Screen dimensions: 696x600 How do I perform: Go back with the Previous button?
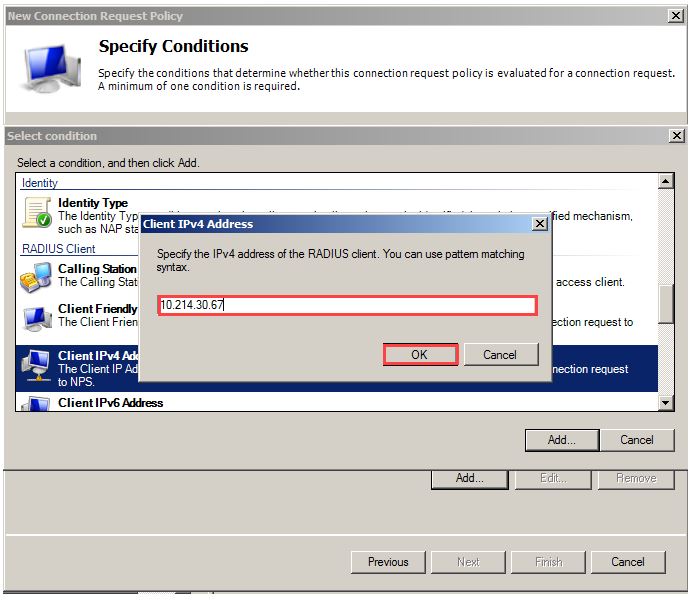click(388, 561)
